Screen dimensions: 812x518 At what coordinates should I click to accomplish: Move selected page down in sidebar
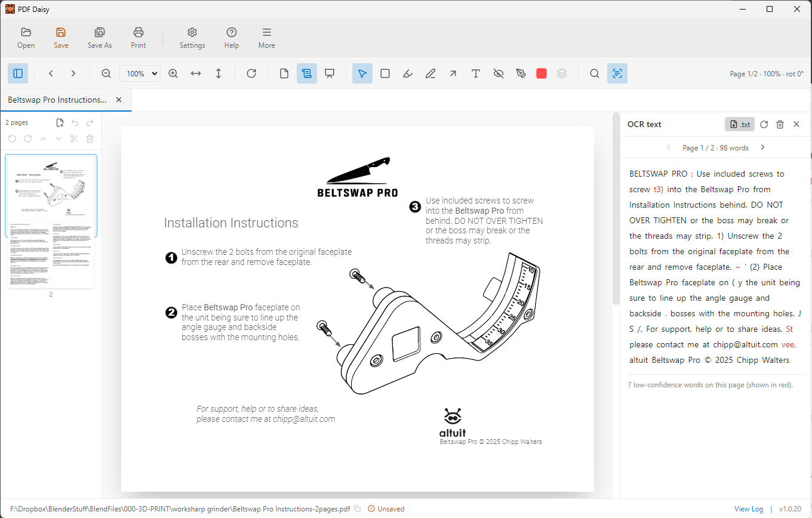click(59, 139)
